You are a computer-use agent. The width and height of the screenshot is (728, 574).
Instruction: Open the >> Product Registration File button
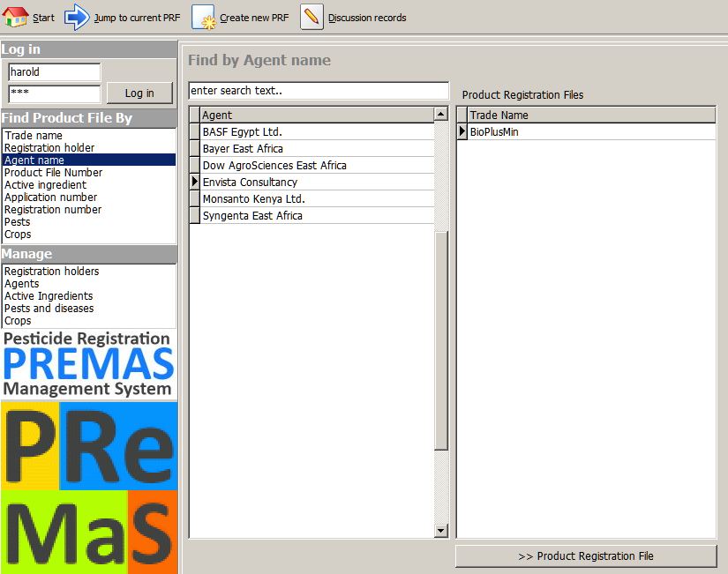point(586,556)
